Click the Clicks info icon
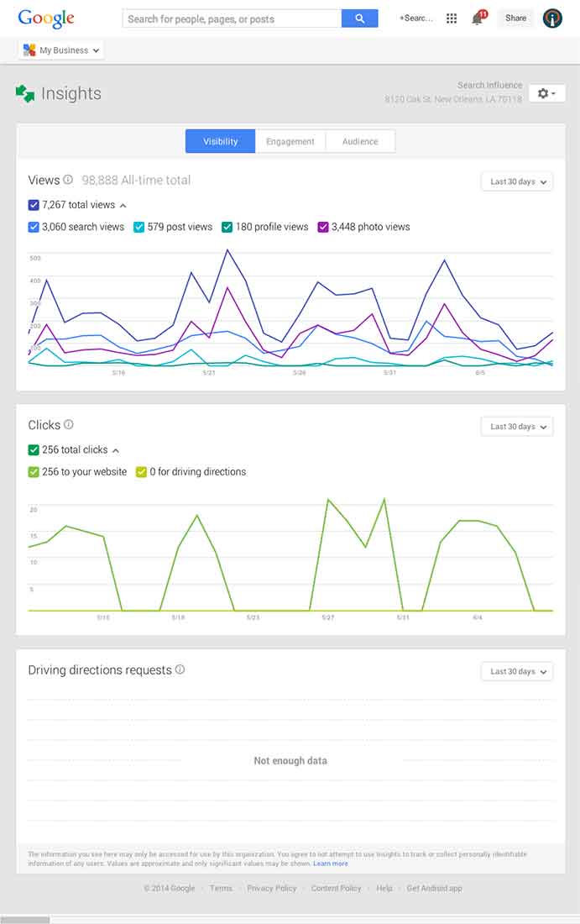The width and height of the screenshot is (580, 924). [x=68, y=425]
